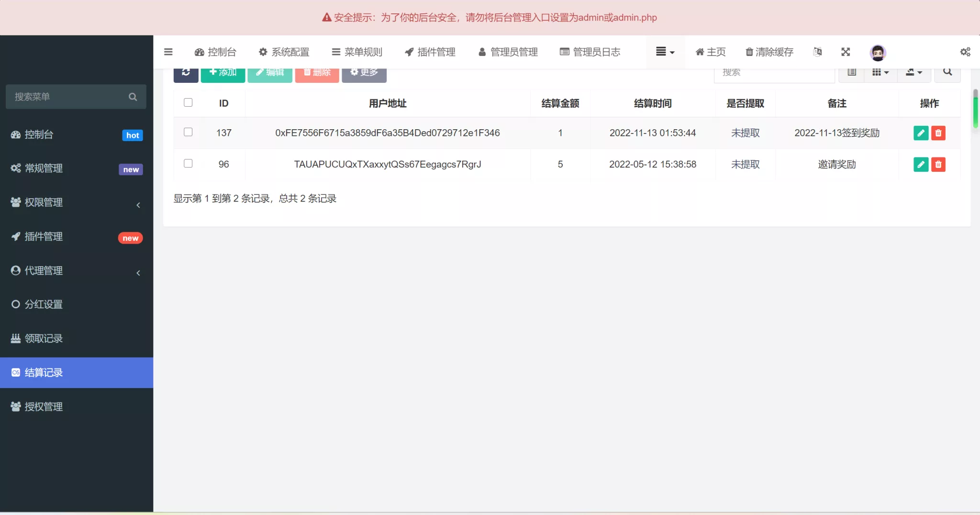The width and height of the screenshot is (980, 515).
Task: Click the delete trash icon for record 96
Action: point(938,164)
